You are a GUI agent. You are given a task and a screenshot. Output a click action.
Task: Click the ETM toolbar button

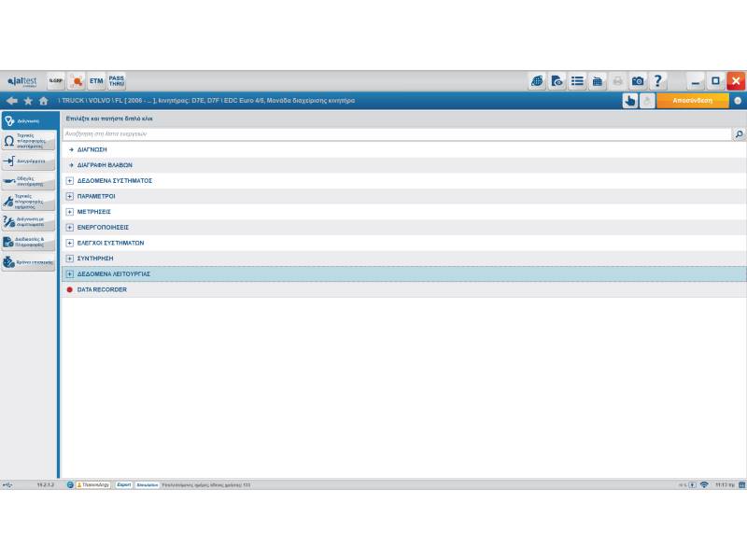click(x=96, y=81)
